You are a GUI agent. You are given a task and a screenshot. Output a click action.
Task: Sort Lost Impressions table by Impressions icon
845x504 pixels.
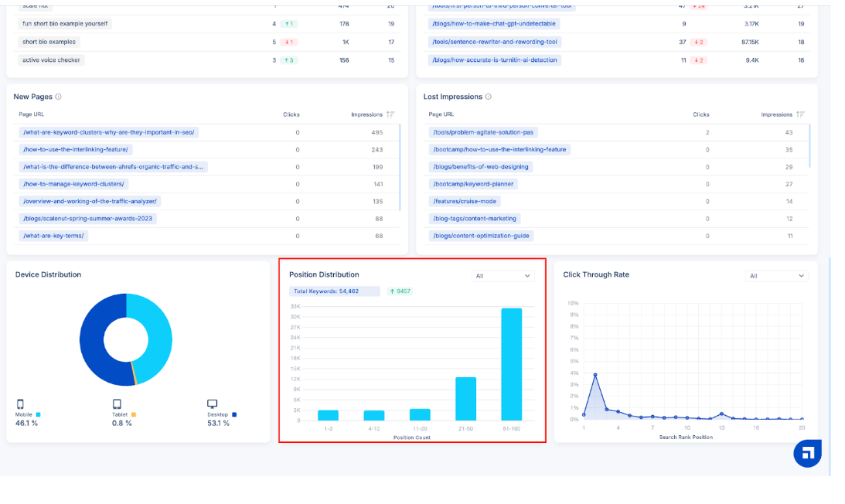[x=800, y=114]
